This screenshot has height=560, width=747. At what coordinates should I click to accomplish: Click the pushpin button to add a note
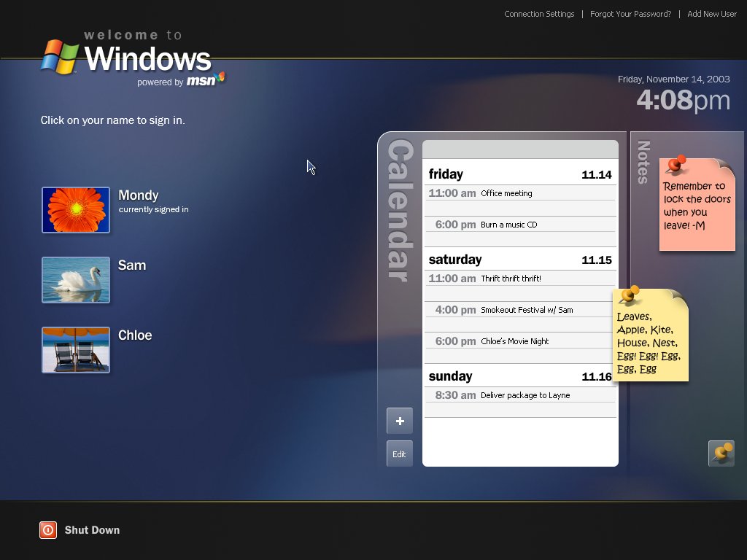(721, 454)
